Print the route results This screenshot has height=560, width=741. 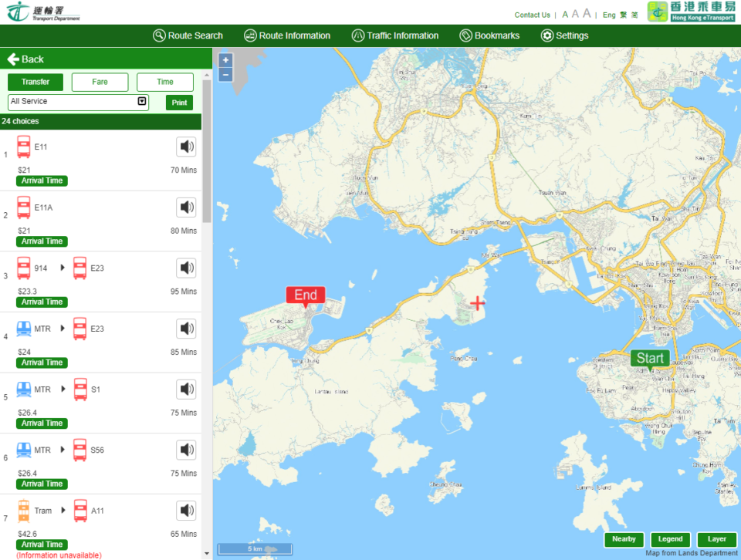179,103
